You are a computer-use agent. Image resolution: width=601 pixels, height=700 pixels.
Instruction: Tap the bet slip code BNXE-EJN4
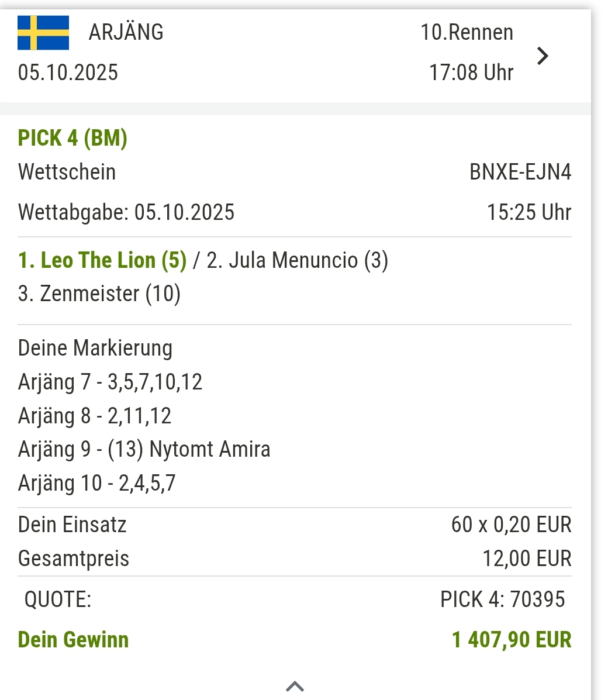(x=520, y=172)
